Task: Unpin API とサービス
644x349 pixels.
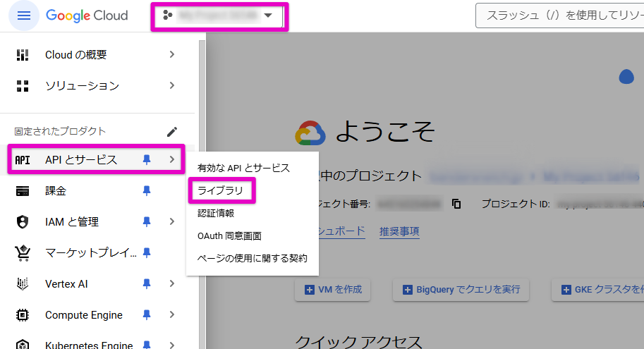Action: tap(147, 160)
